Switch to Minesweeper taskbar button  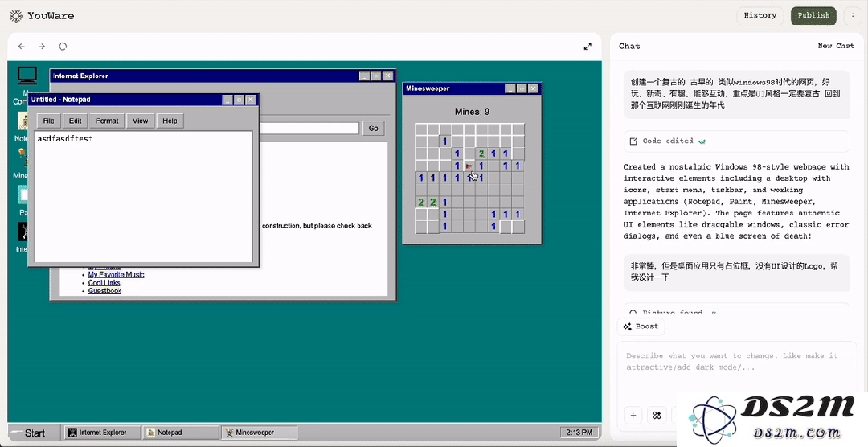point(260,433)
